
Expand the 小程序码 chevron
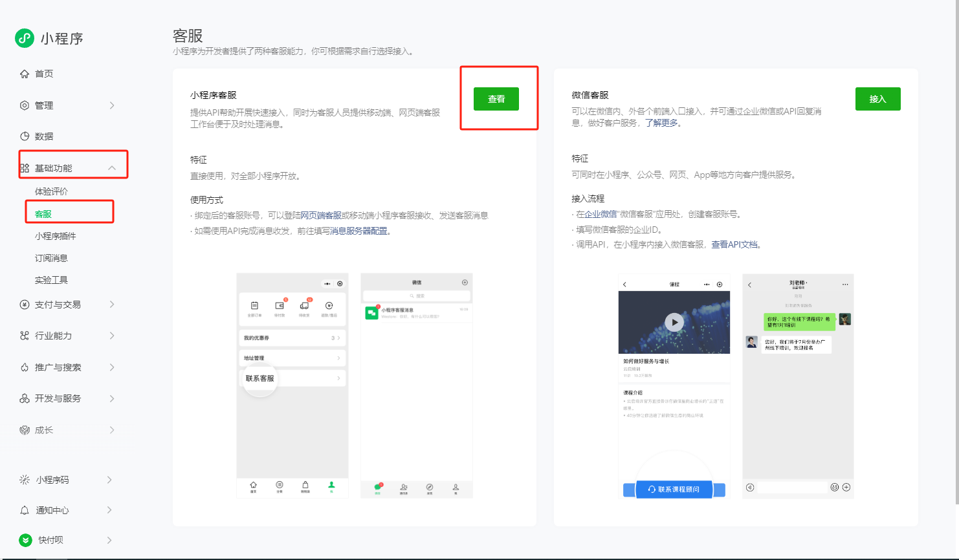pos(109,480)
